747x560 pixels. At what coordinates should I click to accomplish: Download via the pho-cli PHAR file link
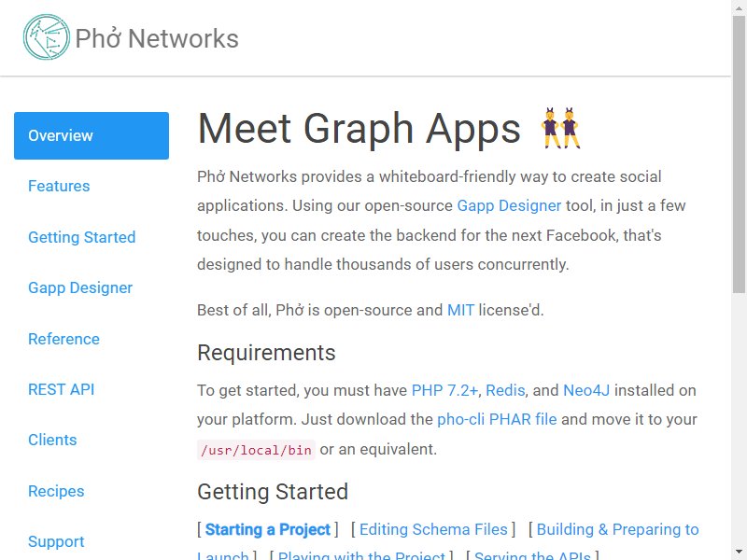click(497, 419)
